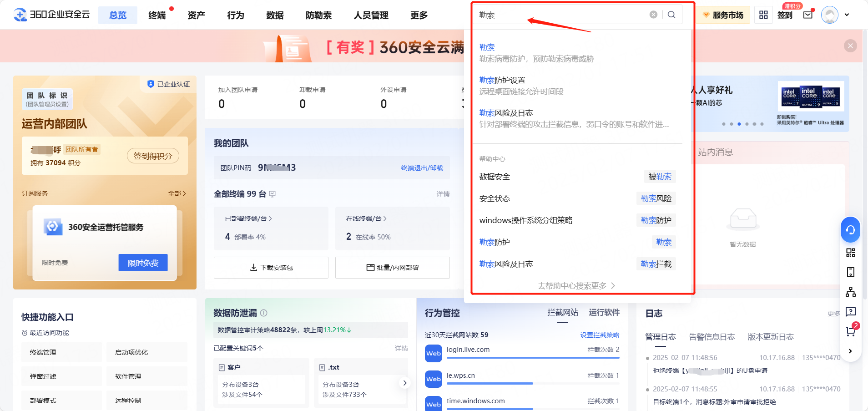Screen dimensions: 868x411
Task: Click the 签到 check-in link
Action: tap(785, 15)
